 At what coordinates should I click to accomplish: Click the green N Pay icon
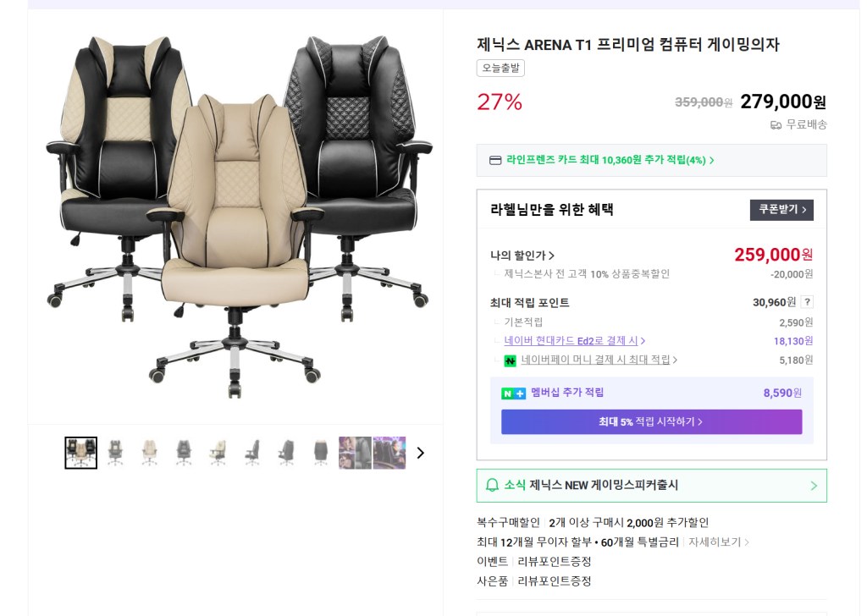510,360
